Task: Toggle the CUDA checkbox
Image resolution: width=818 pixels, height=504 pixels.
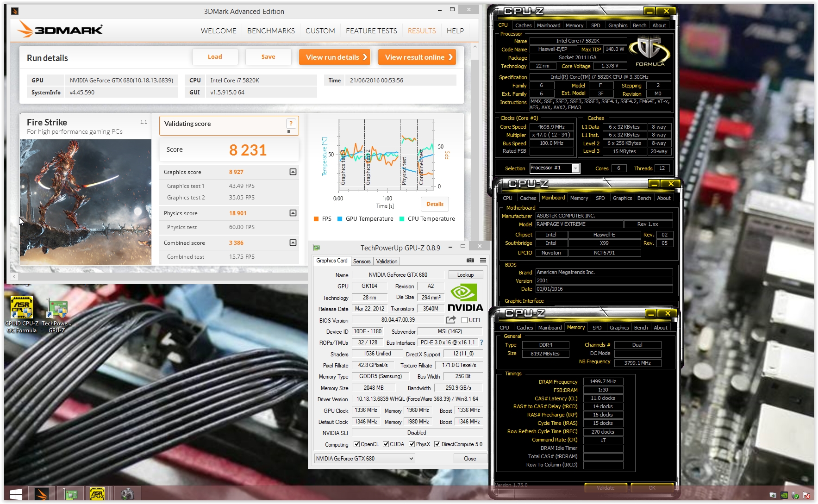Action: click(386, 444)
